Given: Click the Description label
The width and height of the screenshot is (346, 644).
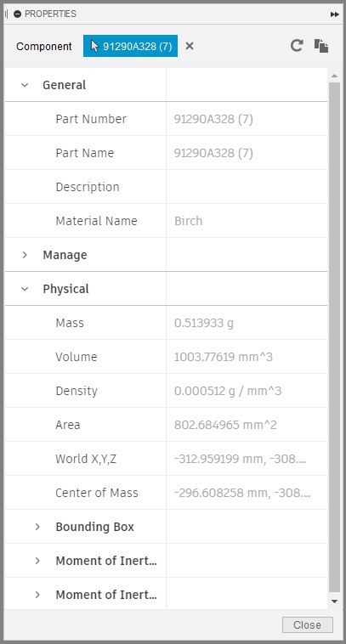Looking at the screenshot, I should pyautogui.click(x=88, y=187).
